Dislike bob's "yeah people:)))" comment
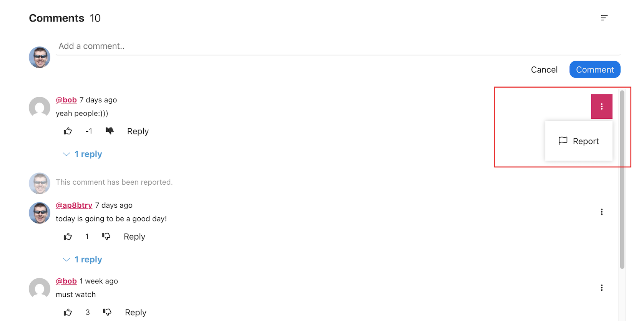 click(110, 131)
